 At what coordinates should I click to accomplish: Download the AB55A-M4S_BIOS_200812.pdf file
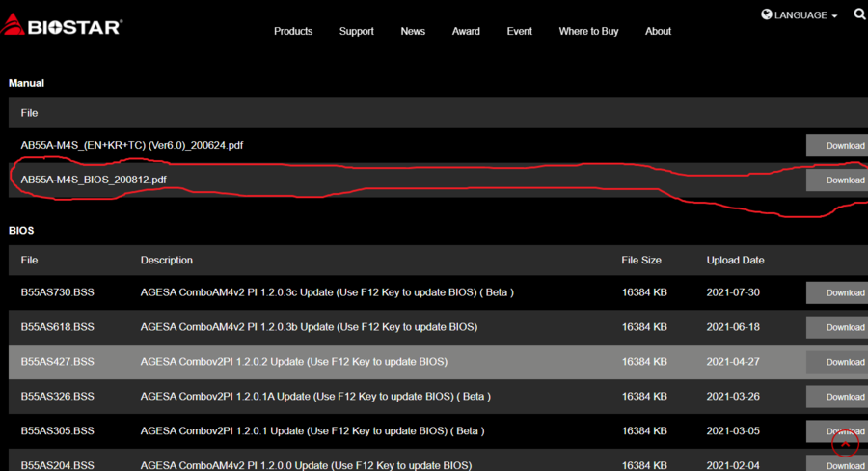click(837, 180)
